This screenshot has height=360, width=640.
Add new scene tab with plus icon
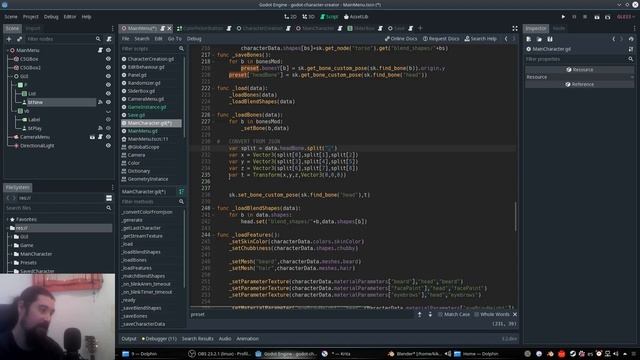(420, 28)
